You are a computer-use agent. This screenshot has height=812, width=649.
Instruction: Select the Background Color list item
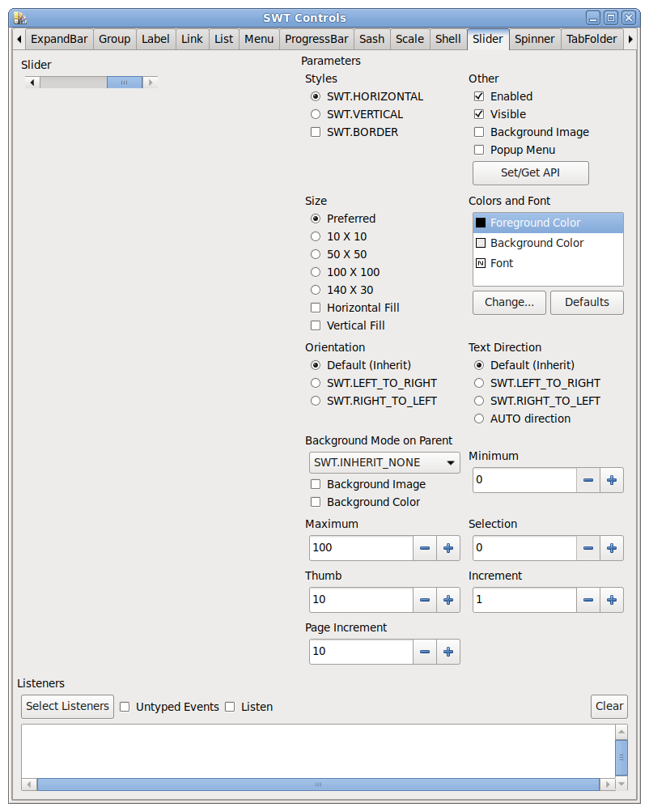pos(548,243)
